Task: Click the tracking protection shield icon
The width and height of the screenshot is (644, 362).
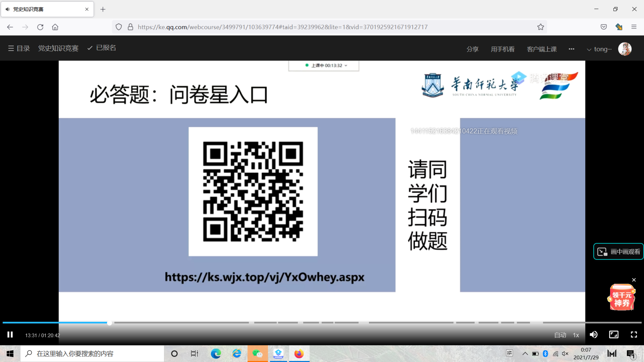Action: (x=119, y=27)
